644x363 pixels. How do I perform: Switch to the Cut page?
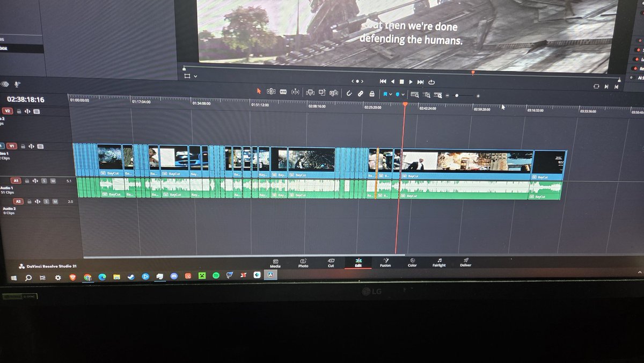[x=331, y=262]
